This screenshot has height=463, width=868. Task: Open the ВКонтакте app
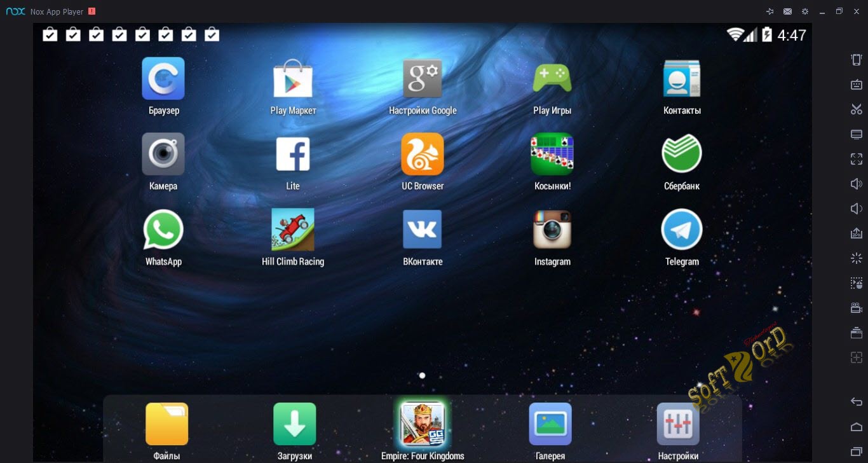pyautogui.click(x=423, y=230)
